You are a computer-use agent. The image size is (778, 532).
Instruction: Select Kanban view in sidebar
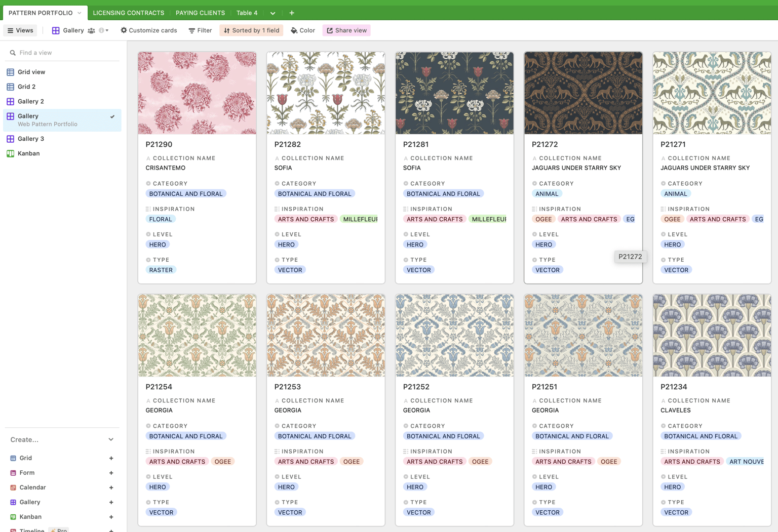tap(62, 153)
